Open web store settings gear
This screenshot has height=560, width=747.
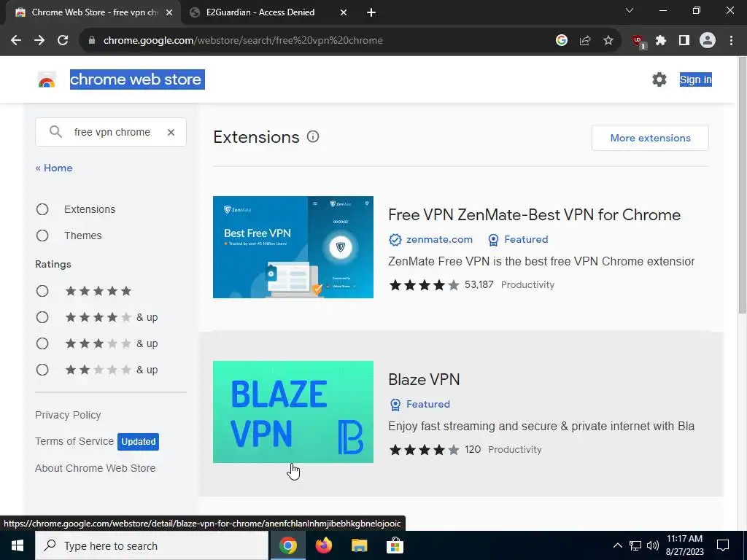click(x=659, y=79)
